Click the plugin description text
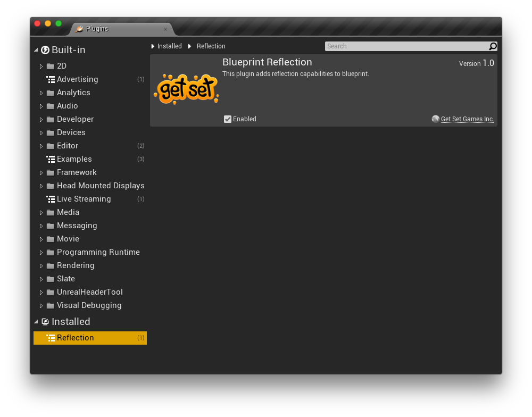532x417 pixels. click(295, 74)
